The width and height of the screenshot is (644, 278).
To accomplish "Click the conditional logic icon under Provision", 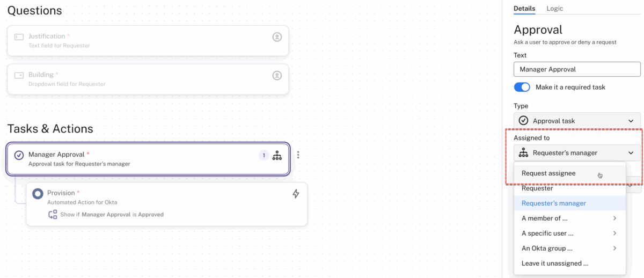I will click(x=53, y=215).
